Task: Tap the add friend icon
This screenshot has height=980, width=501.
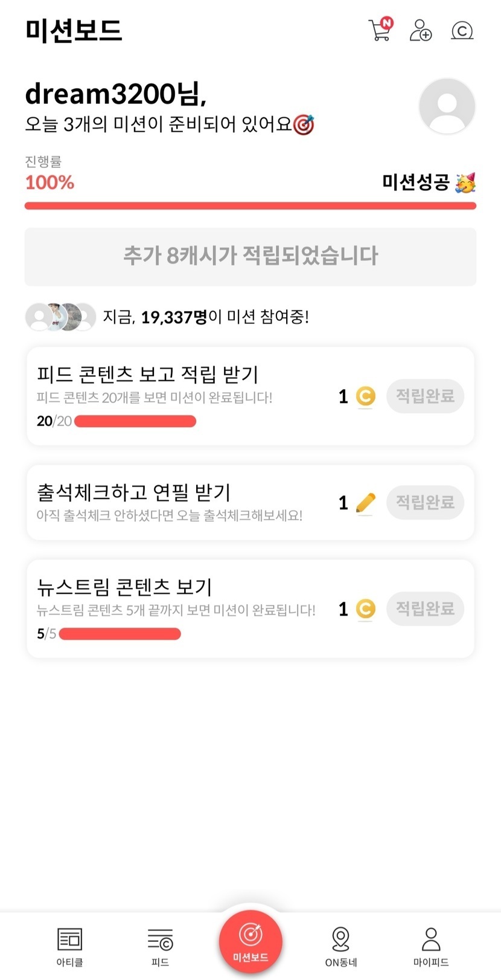Action: click(x=421, y=30)
